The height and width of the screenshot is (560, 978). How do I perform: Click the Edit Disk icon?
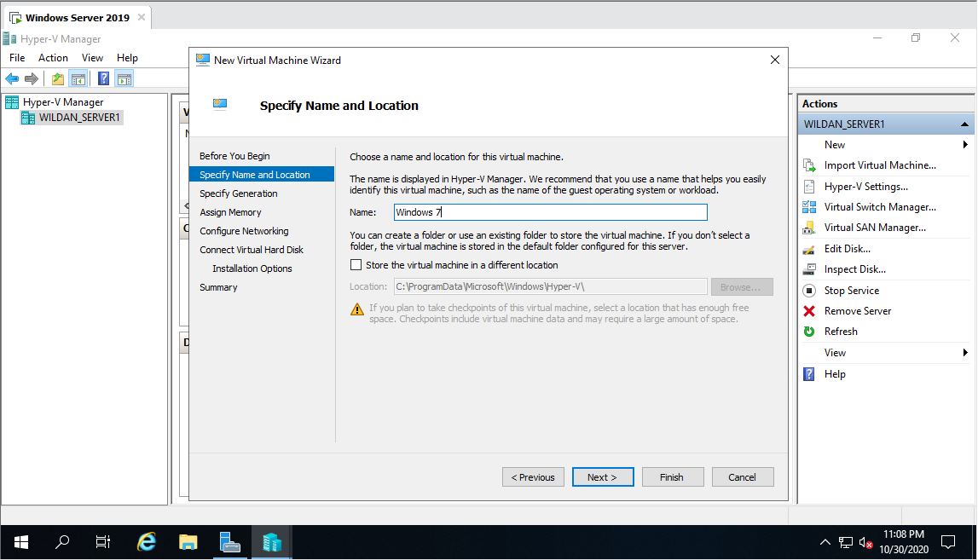pos(809,249)
